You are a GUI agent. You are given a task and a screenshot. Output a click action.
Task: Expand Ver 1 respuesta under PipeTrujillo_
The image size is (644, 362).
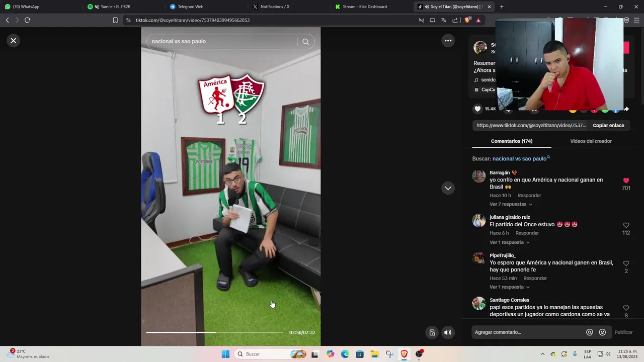(x=509, y=287)
